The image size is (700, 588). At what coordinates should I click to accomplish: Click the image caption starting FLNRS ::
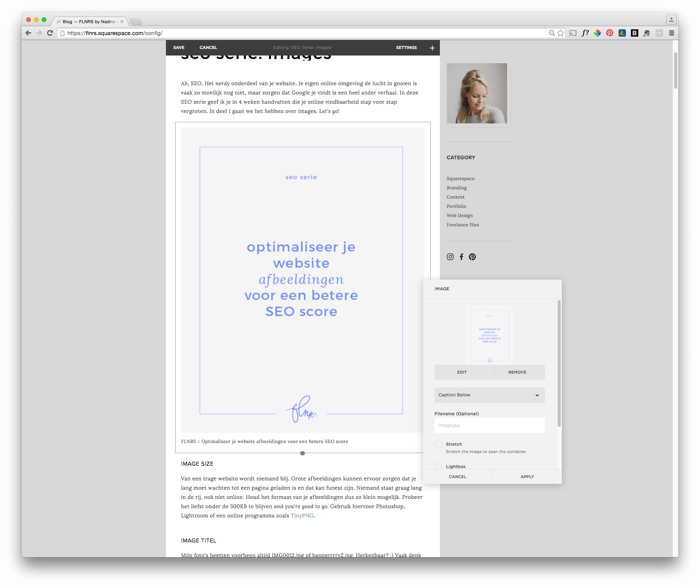[264, 441]
